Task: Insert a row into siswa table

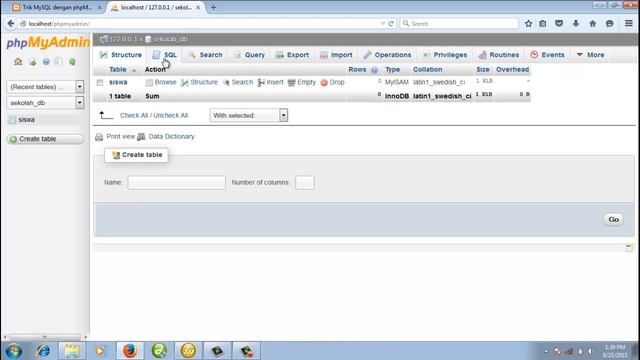Action: pos(271,82)
